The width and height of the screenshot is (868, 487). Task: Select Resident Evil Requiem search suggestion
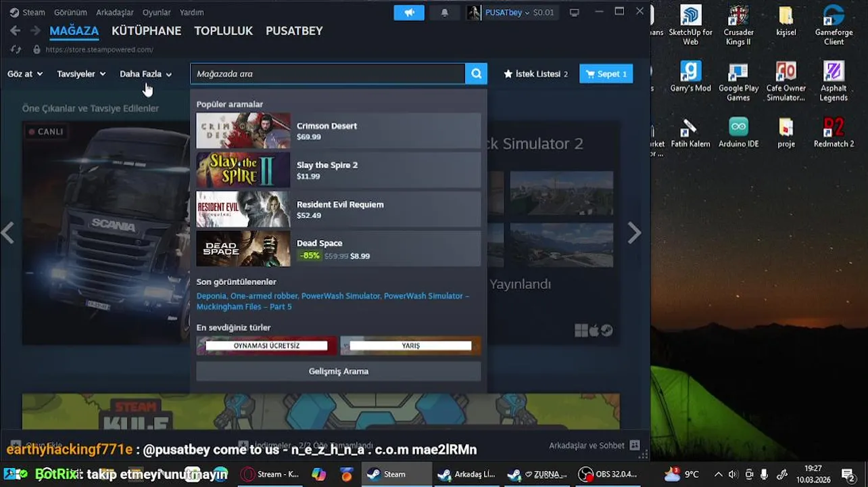point(339,209)
